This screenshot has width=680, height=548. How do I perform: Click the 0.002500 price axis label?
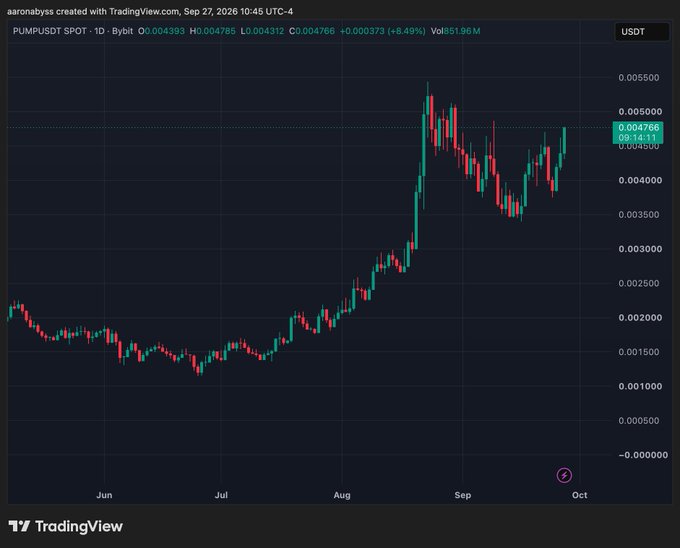(639, 283)
